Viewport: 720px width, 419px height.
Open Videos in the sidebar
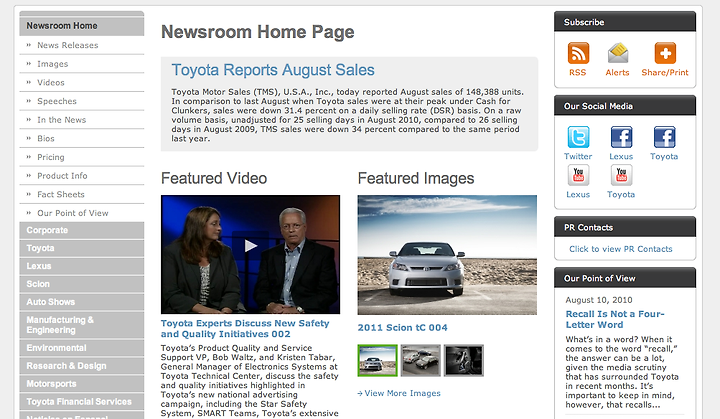(x=82, y=83)
